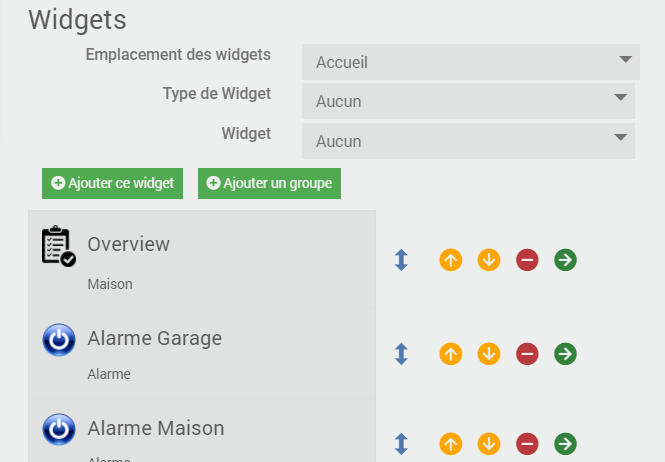
Task: Move Alarme Garage widget up
Action: pyautogui.click(x=451, y=353)
